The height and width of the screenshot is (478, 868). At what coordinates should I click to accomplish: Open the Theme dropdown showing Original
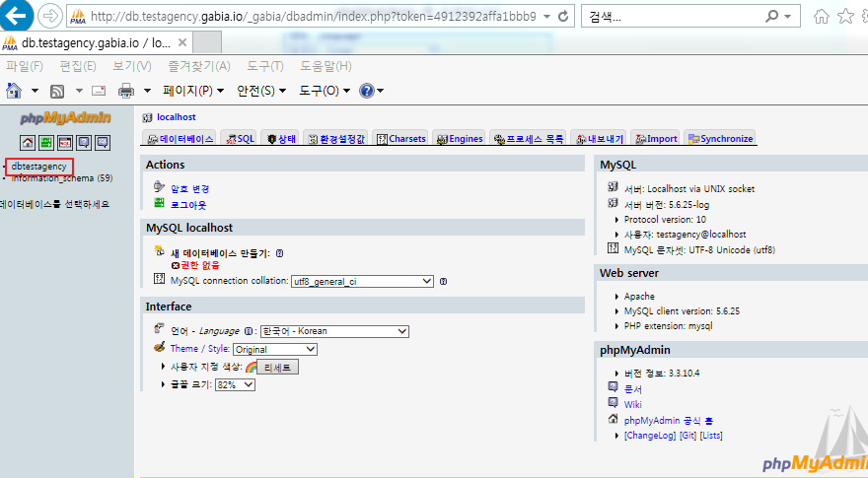(x=275, y=349)
